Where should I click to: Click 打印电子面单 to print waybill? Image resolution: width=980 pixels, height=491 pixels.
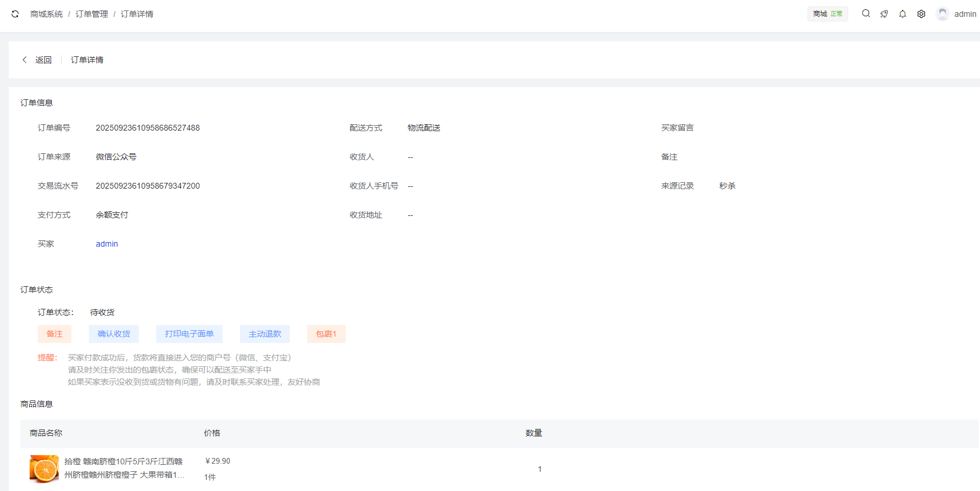189,334
